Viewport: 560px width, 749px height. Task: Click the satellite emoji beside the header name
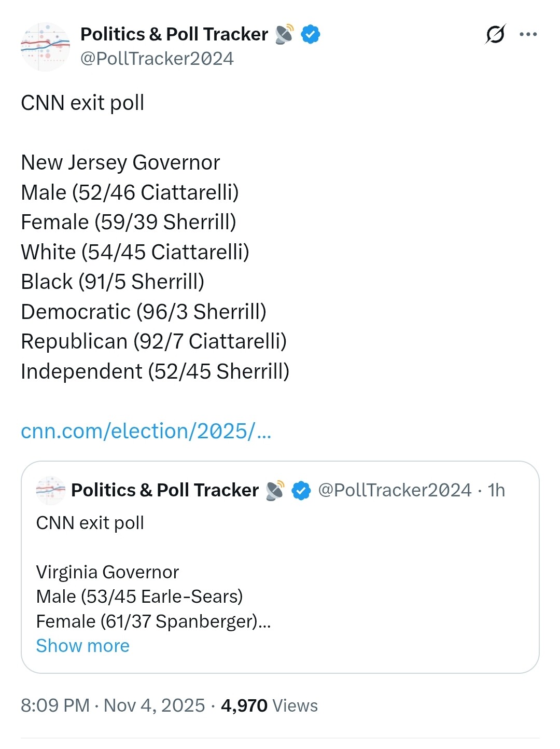pos(285,34)
